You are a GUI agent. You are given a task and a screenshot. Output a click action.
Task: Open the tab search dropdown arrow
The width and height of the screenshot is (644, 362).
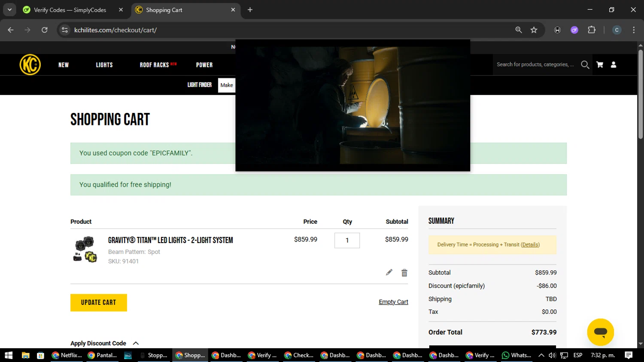(x=9, y=10)
